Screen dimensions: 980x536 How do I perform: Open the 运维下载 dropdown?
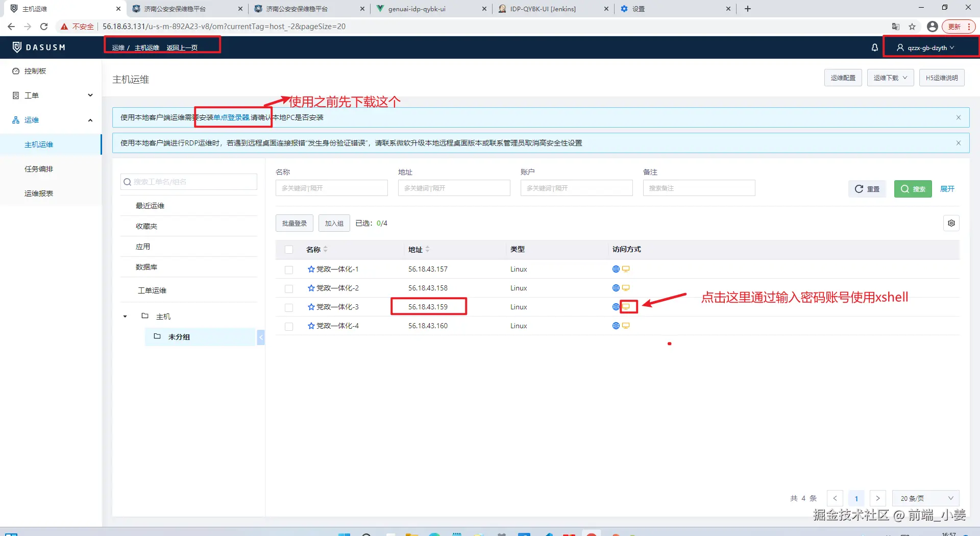[890, 78]
